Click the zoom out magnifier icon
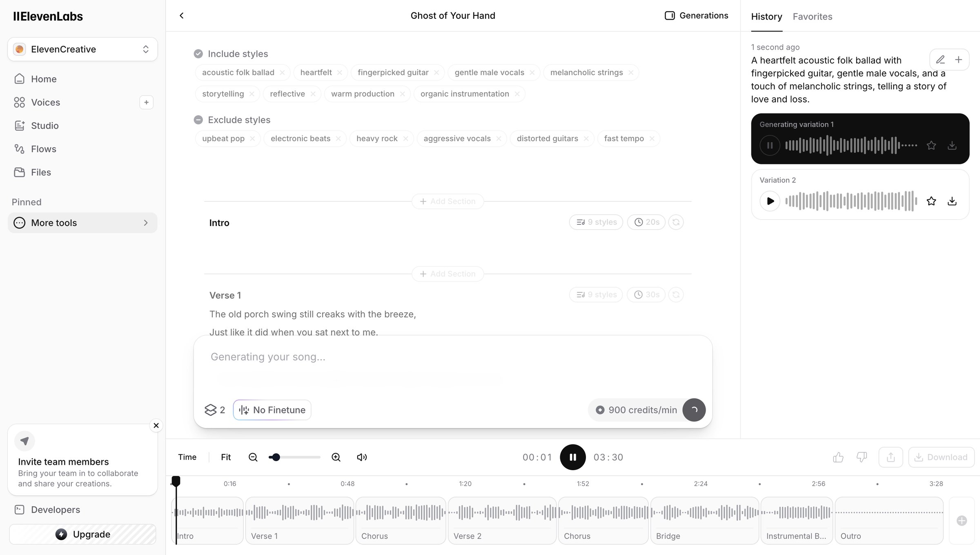This screenshot has height=555, width=980. click(x=253, y=457)
